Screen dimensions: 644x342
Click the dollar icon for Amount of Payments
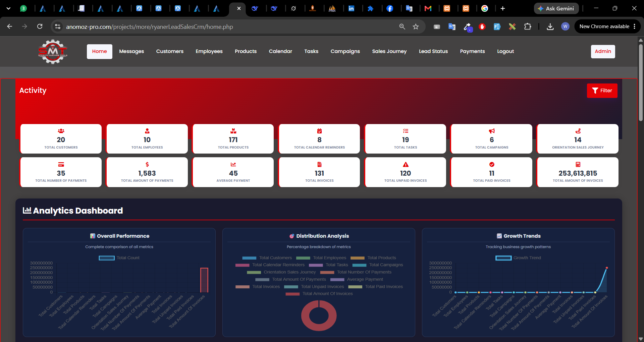pos(147,165)
